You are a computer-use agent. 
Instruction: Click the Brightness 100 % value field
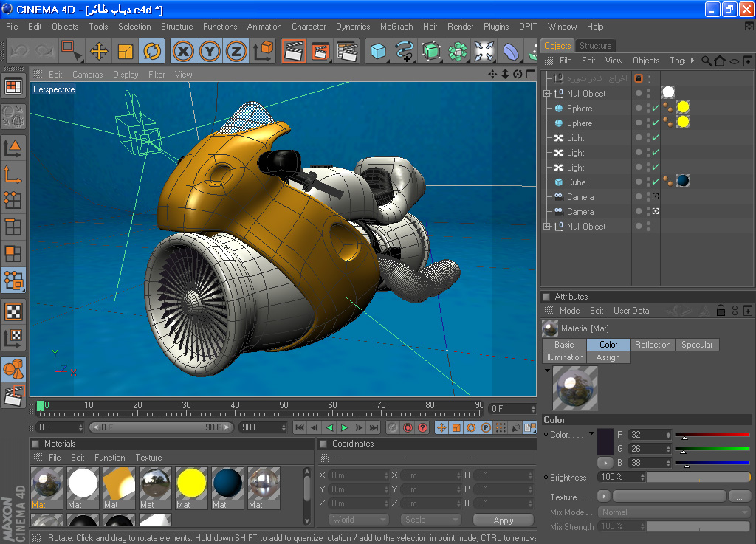(622, 477)
